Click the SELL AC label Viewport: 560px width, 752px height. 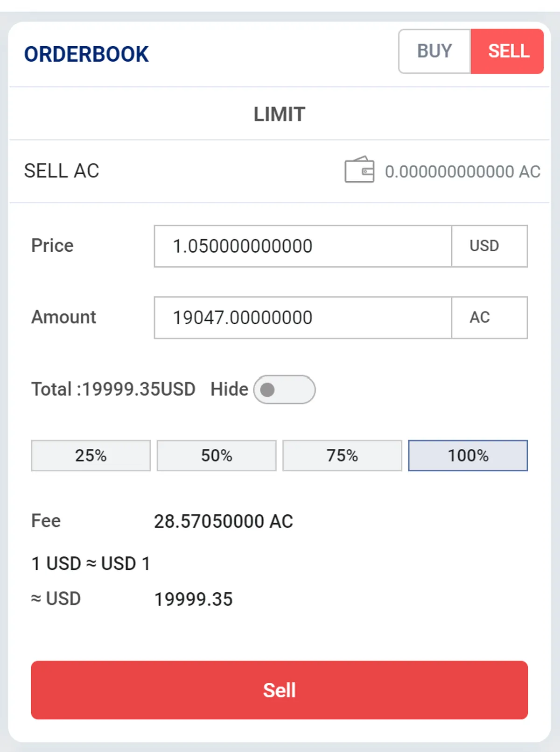[x=62, y=171]
